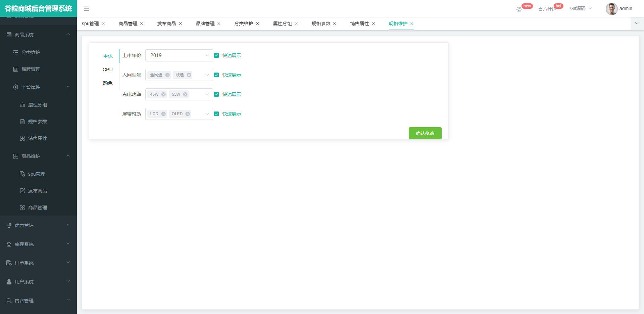This screenshot has height=314, width=644.
Task: Open the 上市年份 dropdown showing 2019
Action: point(179,55)
